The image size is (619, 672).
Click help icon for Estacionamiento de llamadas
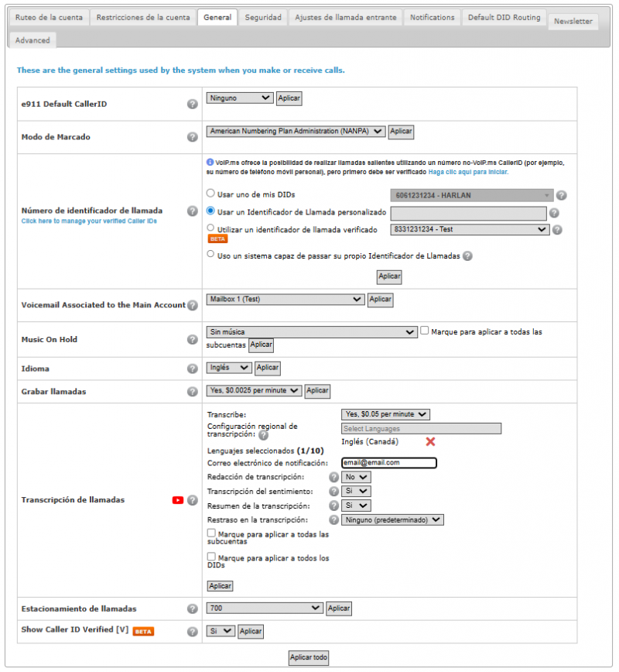click(x=193, y=609)
